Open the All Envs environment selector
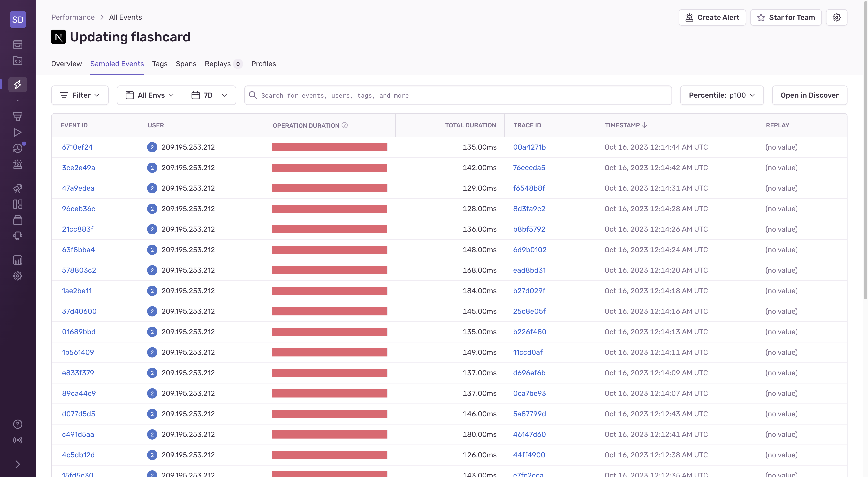The height and width of the screenshot is (477, 868). click(150, 95)
